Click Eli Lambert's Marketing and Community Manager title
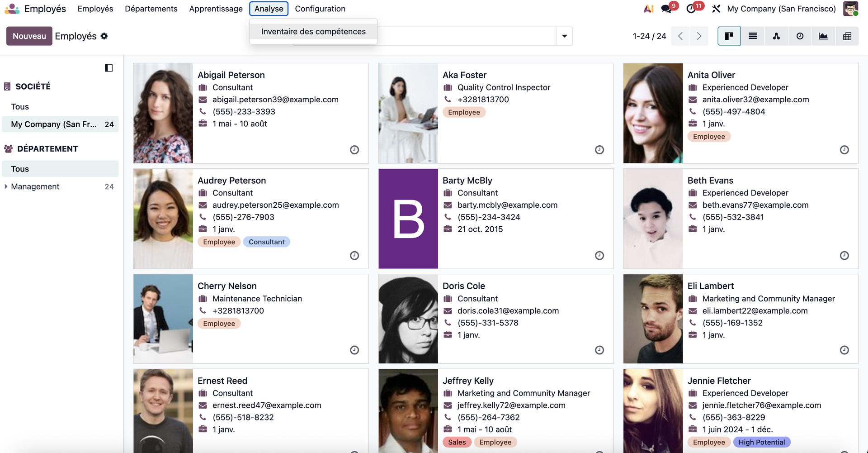The image size is (868, 453). (x=769, y=299)
